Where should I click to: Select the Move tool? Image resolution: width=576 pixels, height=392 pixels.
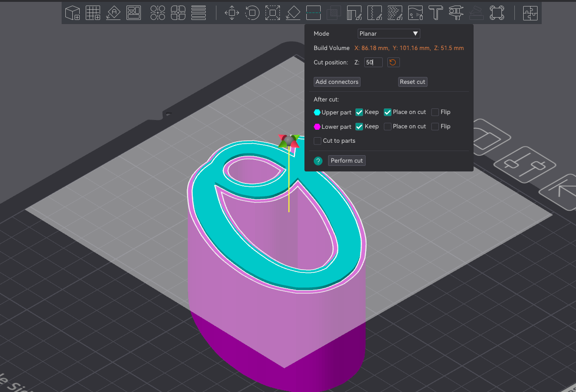click(232, 13)
